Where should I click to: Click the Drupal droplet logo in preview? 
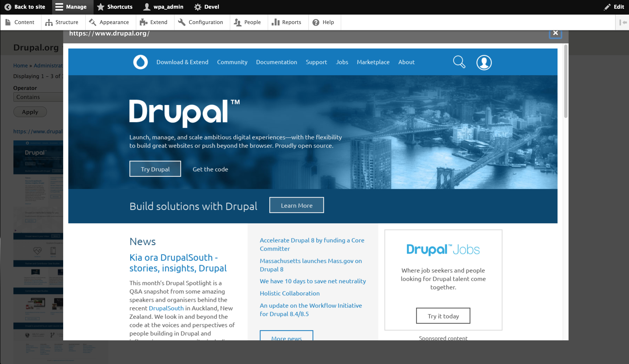pyautogui.click(x=140, y=62)
